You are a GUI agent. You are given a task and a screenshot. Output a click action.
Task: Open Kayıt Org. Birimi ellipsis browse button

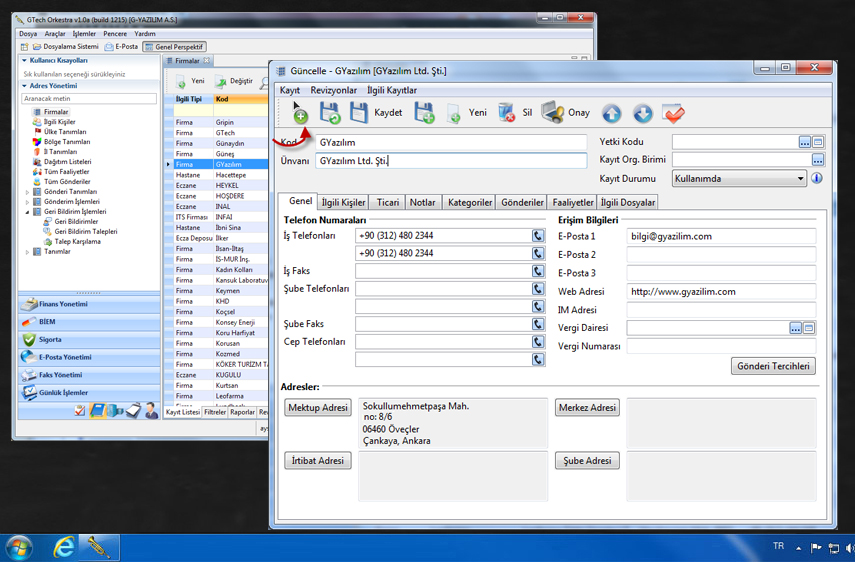click(817, 160)
